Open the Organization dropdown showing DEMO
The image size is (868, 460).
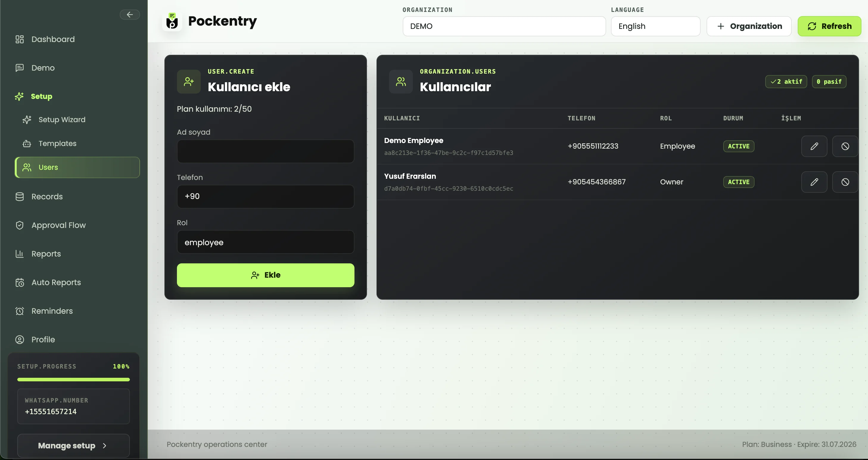click(x=504, y=26)
